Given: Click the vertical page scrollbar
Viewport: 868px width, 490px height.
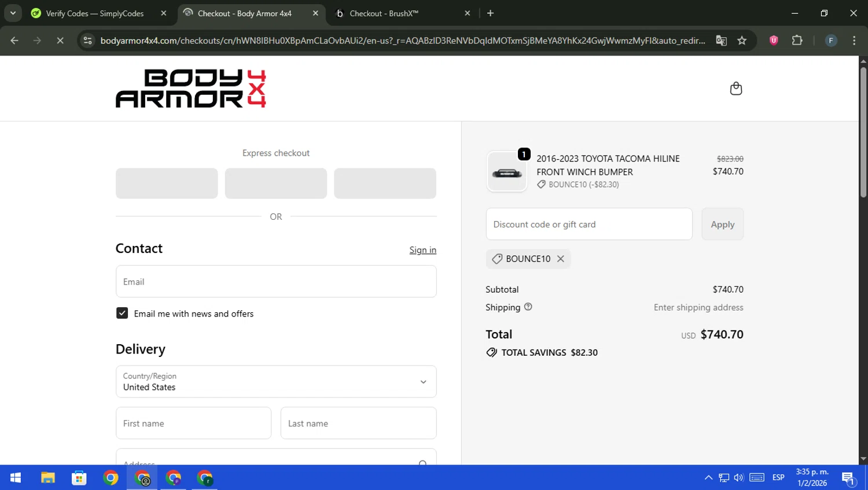Looking at the screenshot, I should pyautogui.click(x=863, y=132).
